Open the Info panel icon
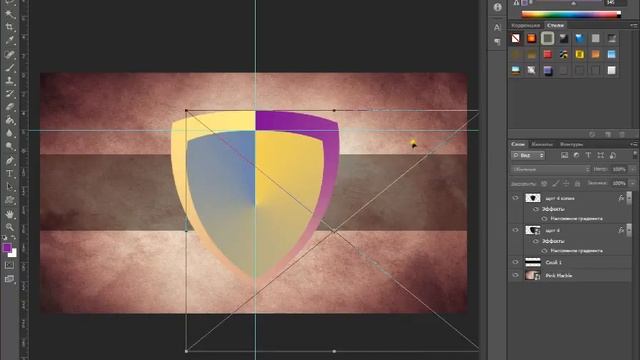The width and height of the screenshot is (640, 360). click(497, 7)
